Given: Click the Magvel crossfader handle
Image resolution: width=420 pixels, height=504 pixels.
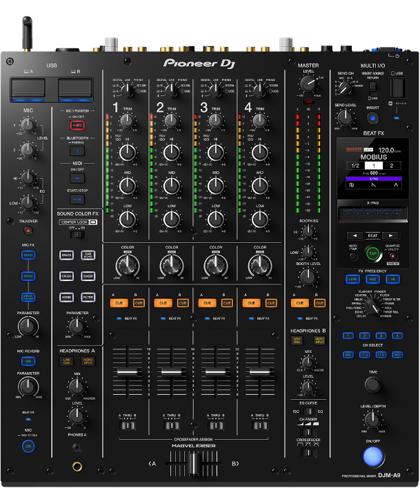Looking at the screenshot, I should [194, 463].
